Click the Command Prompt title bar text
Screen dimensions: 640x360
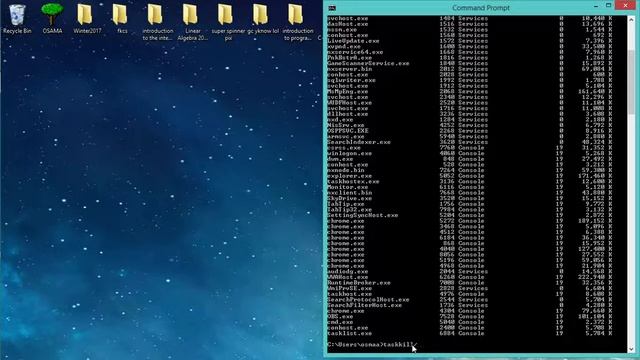(480, 8)
